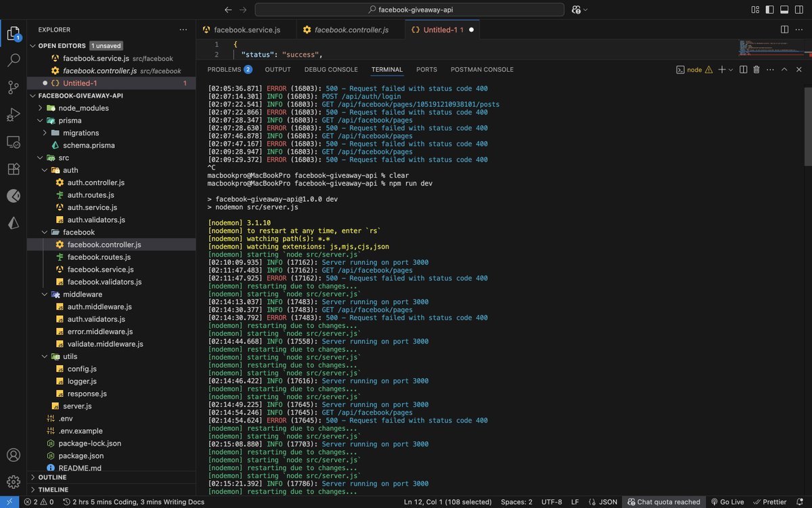Image resolution: width=812 pixels, height=508 pixels.
Task: Click the JSON language mode indicator
Action: point(604,502)
